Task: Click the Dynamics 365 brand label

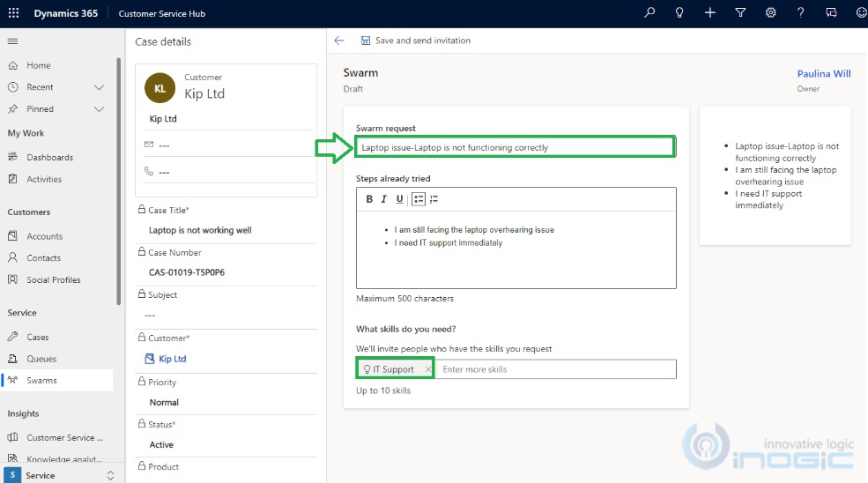Action: pyautogui.click(x=66, y=13)
